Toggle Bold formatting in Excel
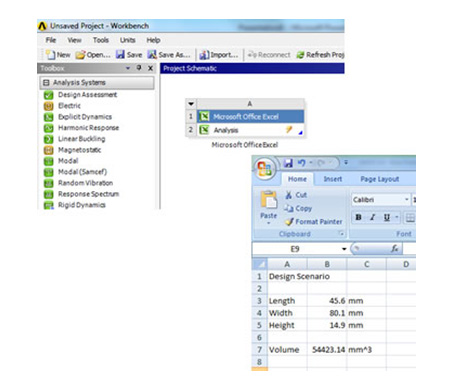This screenshot has width=452, height=378. click(x=358, y=217)
